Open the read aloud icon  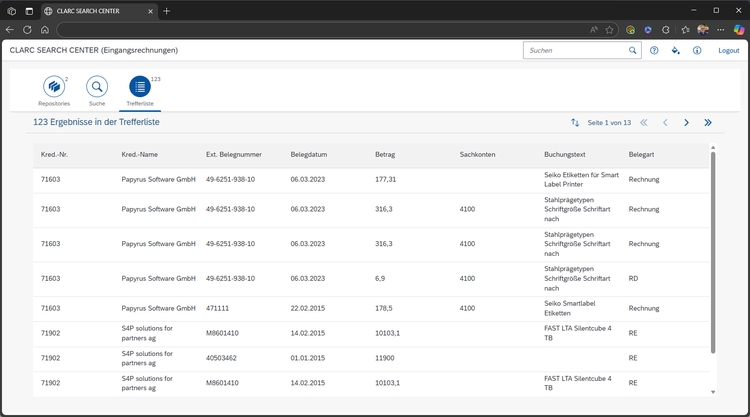point(594,30)
